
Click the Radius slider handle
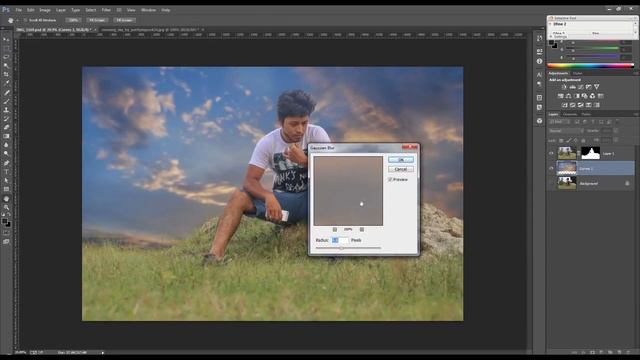342,248
